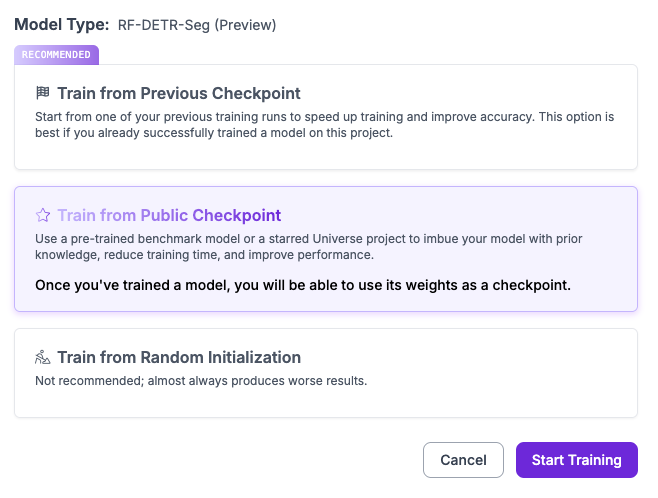Viewport: 658px width, 498px height.
Task: Click the 'Not recommended' description text
Action: pyautogui.click(x=201, y=380)
